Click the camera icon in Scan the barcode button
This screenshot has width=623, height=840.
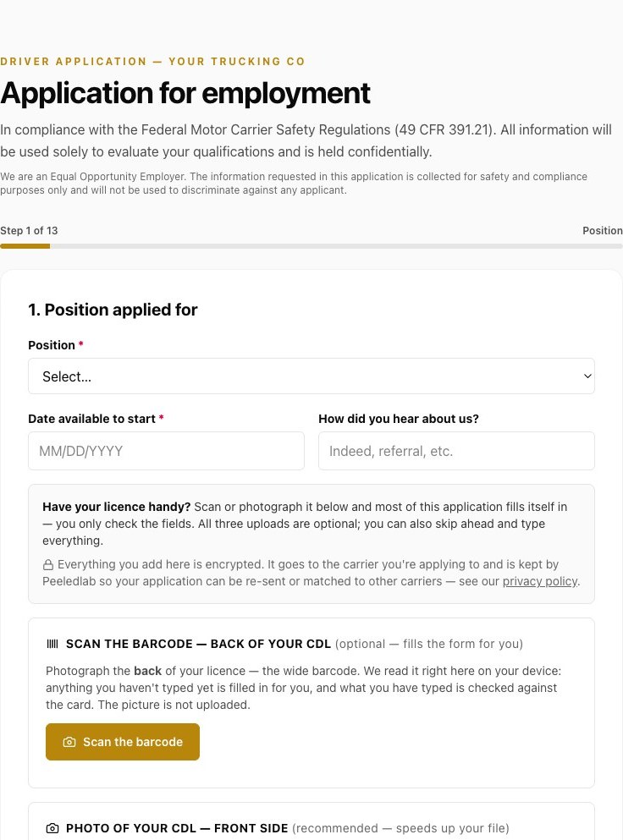[x=69, y=742]
